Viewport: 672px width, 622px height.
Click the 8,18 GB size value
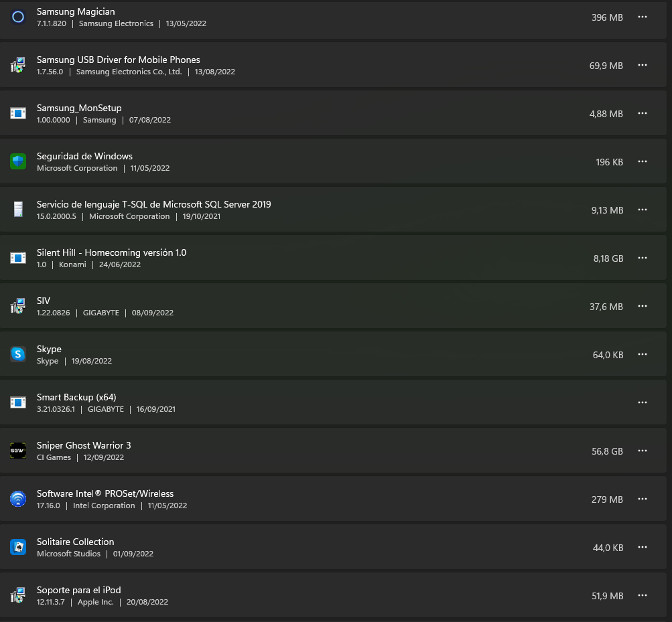[x=608, y=258]
